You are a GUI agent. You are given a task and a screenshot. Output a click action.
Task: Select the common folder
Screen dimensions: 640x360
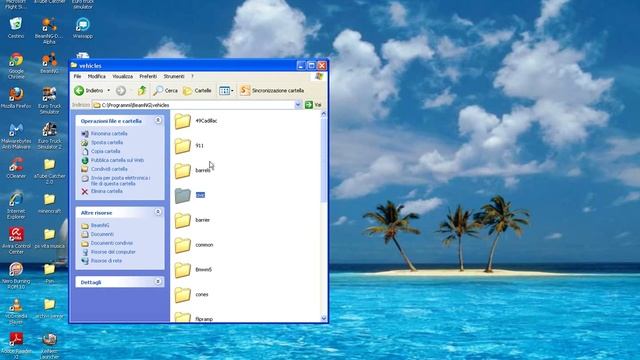pyautogui.click(x=194, y=245)
